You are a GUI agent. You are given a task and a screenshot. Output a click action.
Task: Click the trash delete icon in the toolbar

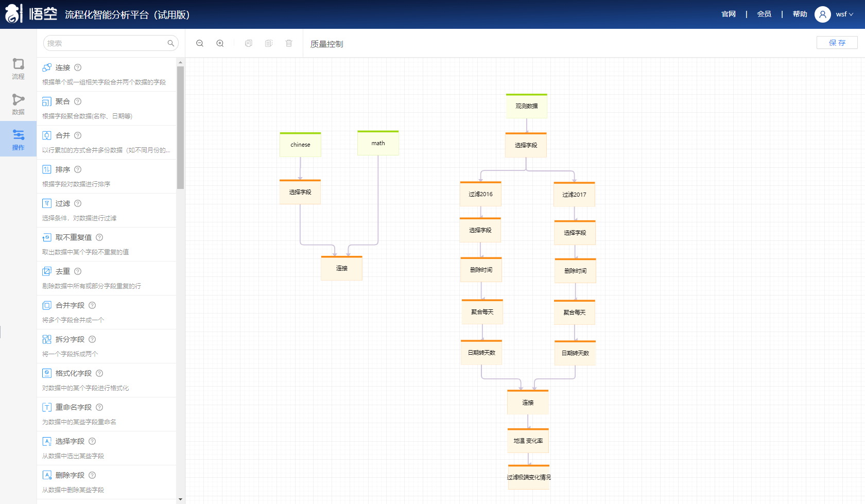pos(289,43)
